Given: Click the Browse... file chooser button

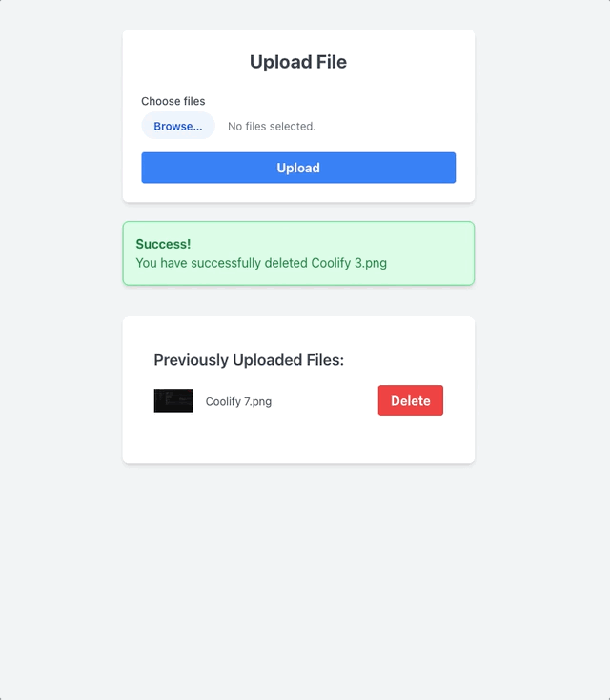Looking at the screenshot, I should pos(178,126).
